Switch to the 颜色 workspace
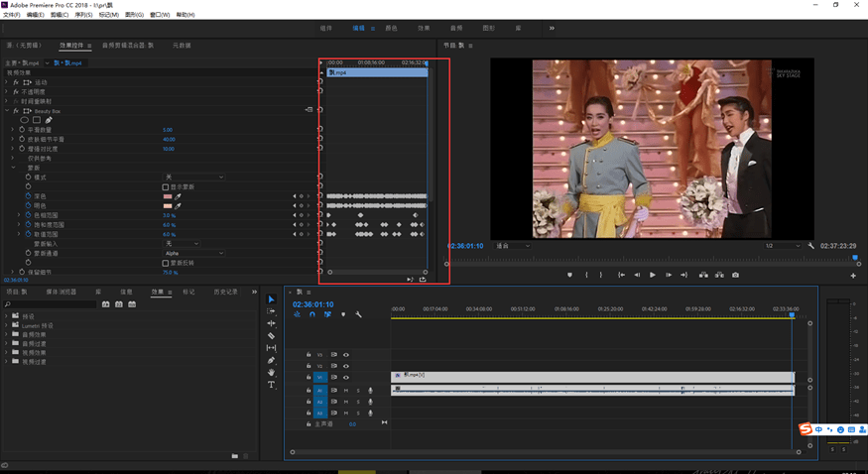Image resolution: width=868 pixels, height=474 pixels. (x=391, y=29)
